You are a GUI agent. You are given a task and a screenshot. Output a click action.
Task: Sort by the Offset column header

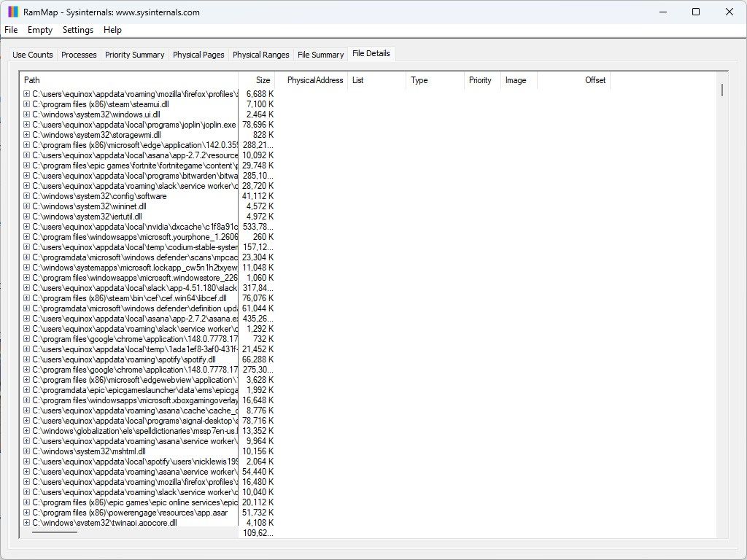point(573,80)
